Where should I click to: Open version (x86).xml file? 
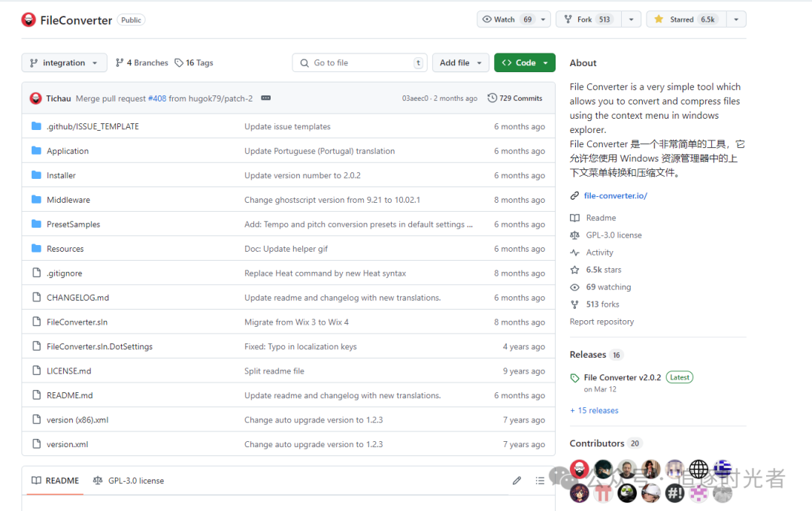click(77, 420)
